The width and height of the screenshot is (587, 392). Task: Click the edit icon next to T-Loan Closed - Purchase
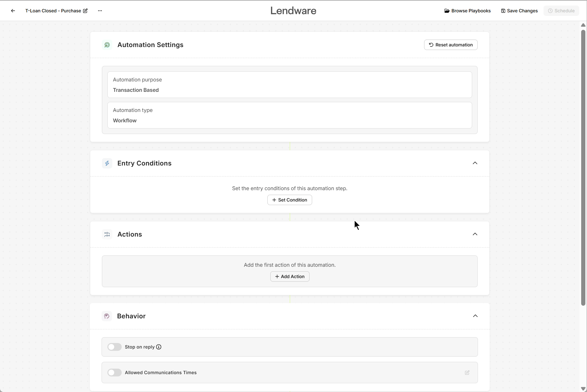click(85, 10)
